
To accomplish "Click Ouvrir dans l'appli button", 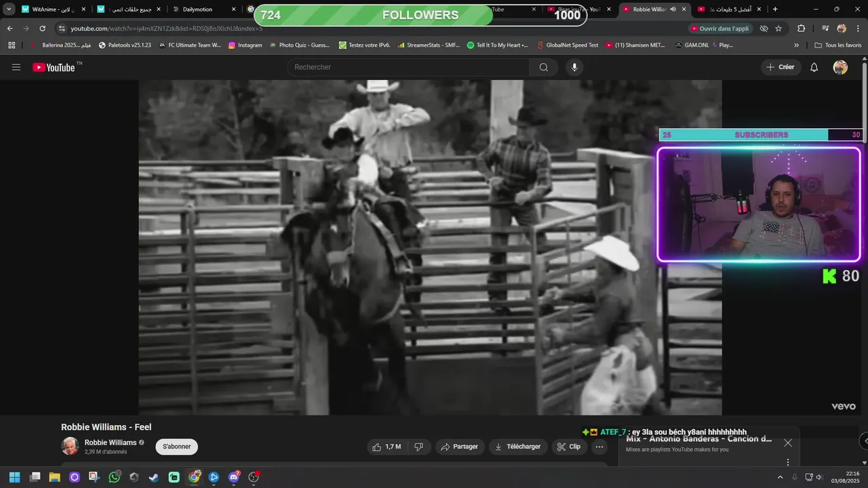I will [720, 28].
